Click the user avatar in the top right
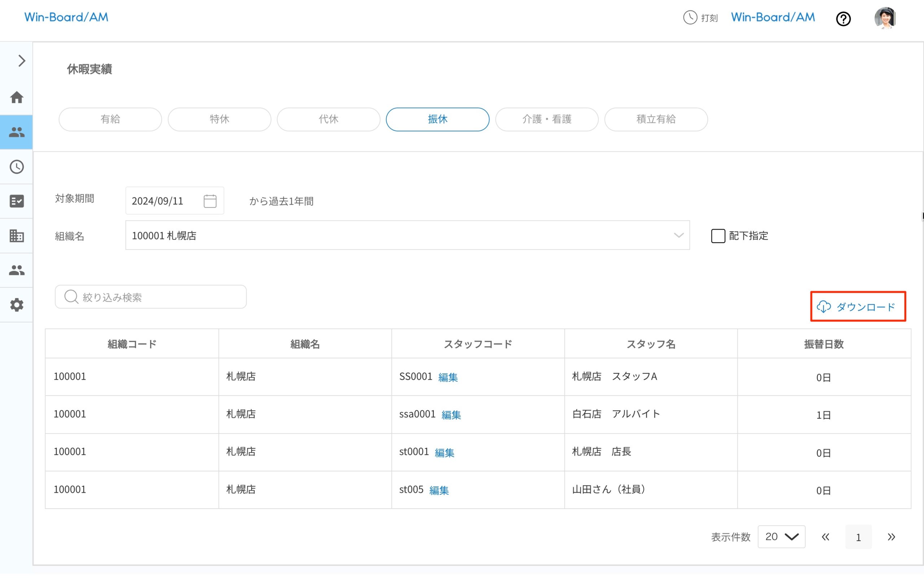This screenshot has width=924, height=587. [x=885, y=17]
